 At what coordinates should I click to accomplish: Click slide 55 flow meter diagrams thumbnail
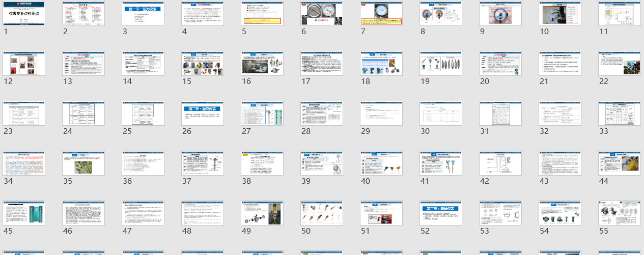tap(620, 213)
